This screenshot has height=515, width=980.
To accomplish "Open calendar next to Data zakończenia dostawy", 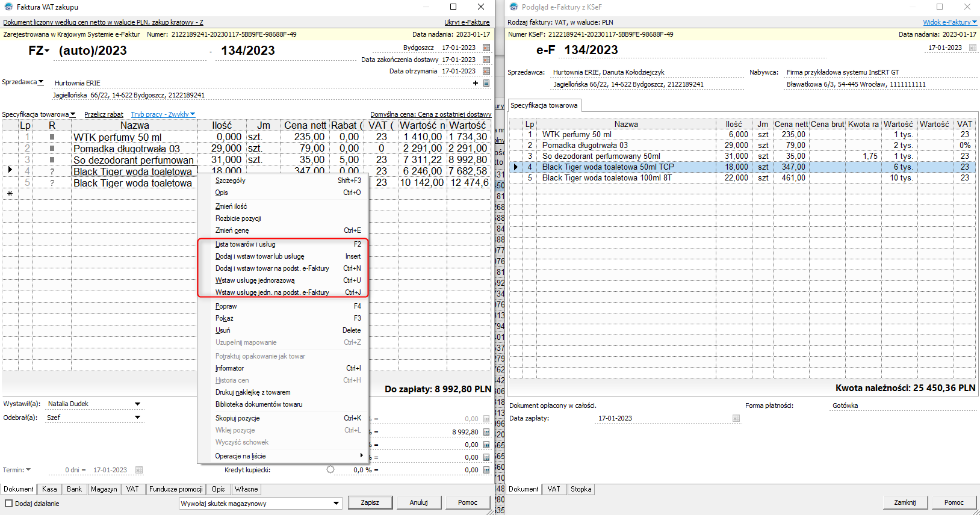I will [486, 60].
